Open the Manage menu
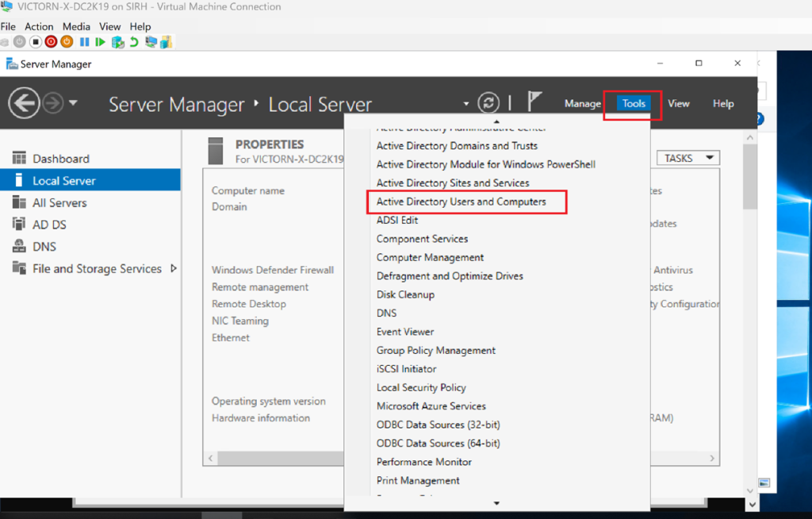The width and height of the screenshot is (812, 519). tap(582, 103)
